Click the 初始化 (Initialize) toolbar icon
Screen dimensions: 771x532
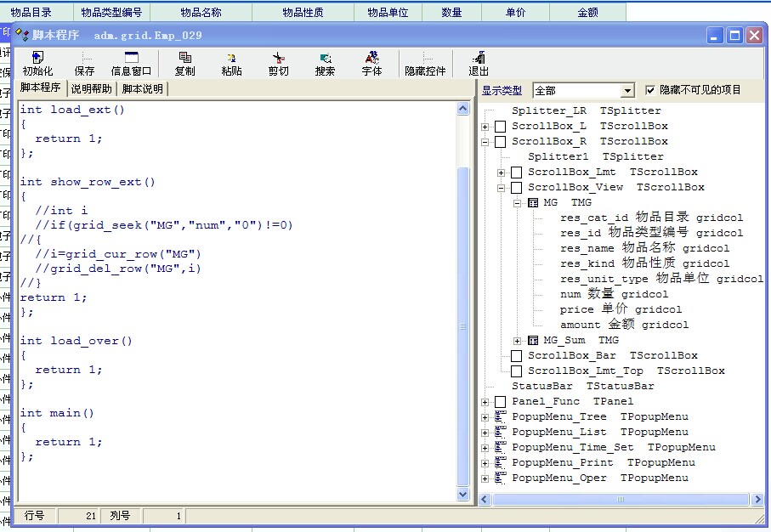pyautogui.click(x=37, y=64)
